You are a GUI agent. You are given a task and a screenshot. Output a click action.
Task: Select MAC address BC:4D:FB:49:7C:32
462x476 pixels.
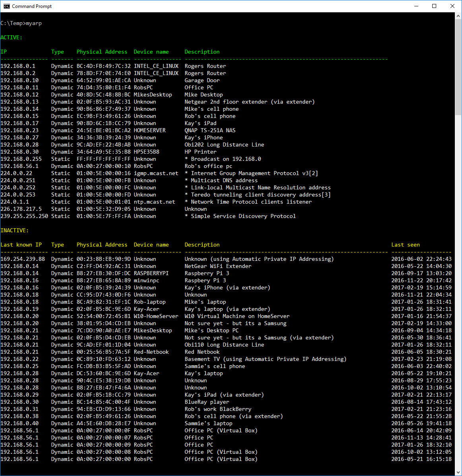[104, 66]
